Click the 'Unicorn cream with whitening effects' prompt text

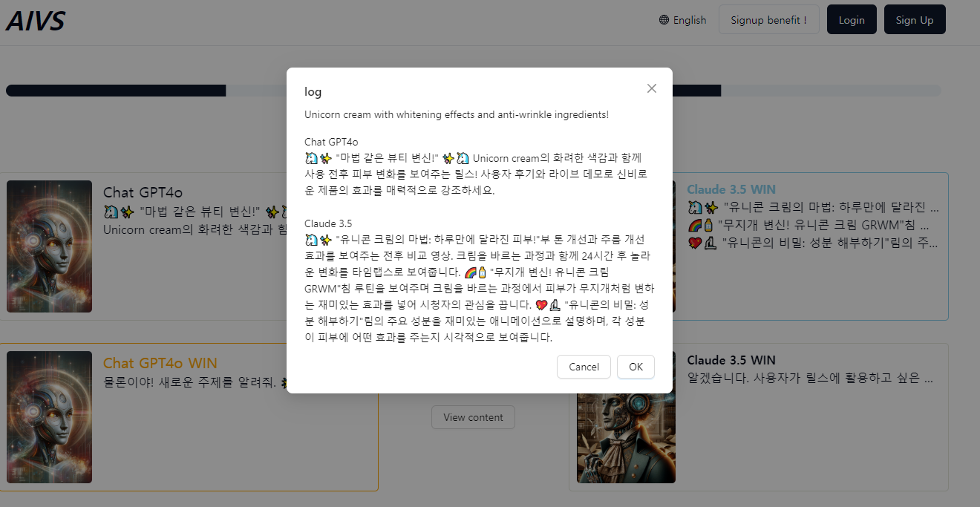457,115
